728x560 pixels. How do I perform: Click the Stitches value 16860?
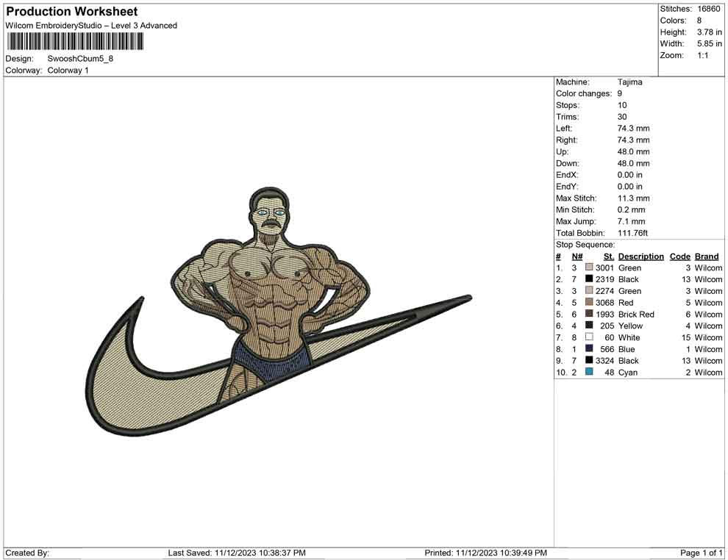coord(708,9)
